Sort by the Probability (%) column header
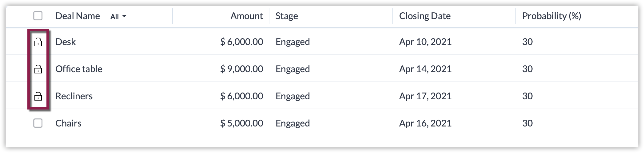 tap(551, 16)
